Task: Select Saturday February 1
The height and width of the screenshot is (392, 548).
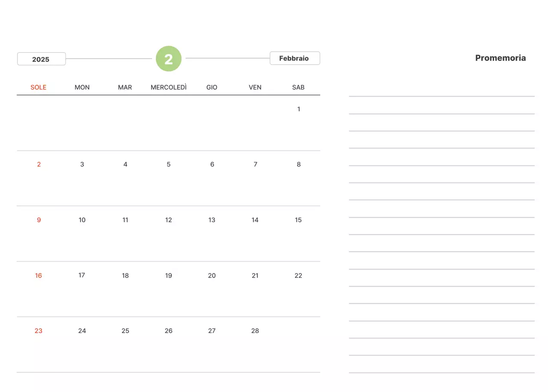Action: tap(298, 109)
